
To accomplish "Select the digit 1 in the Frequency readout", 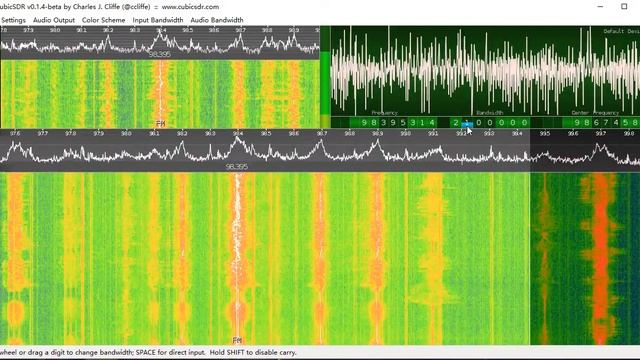I will [x=422, y=122].
